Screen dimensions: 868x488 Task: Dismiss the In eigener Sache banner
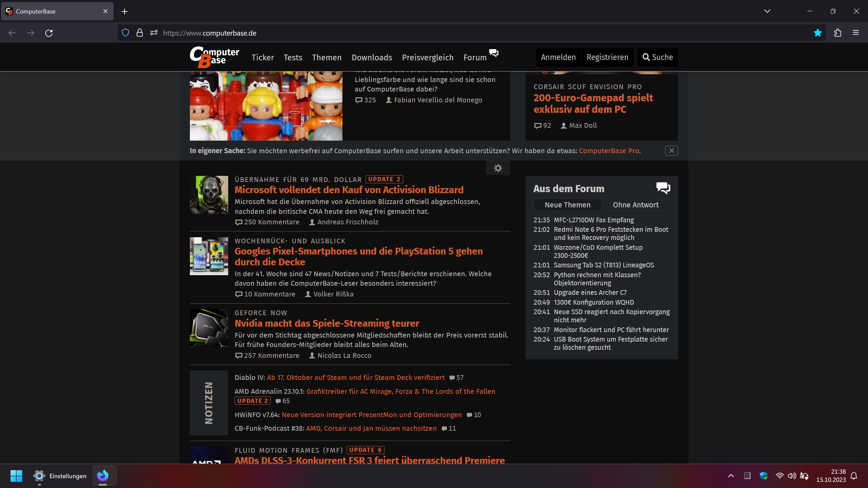(671, 150)
